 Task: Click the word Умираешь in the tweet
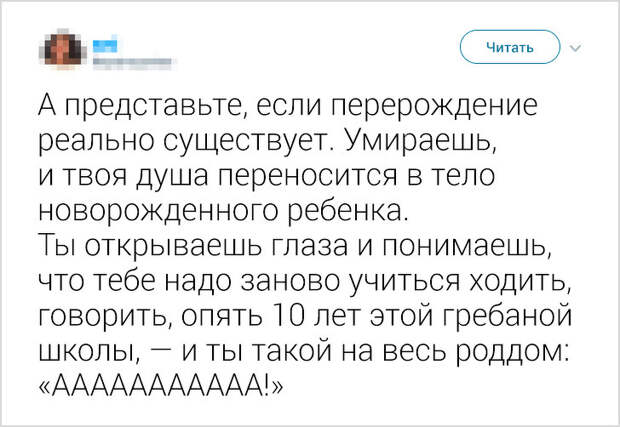(x=421, y=140)
